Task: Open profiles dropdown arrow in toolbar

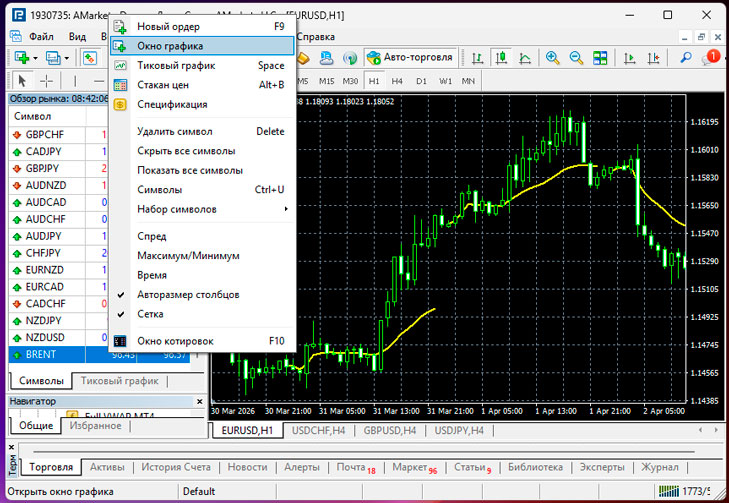Action: [x=68, y=58]
